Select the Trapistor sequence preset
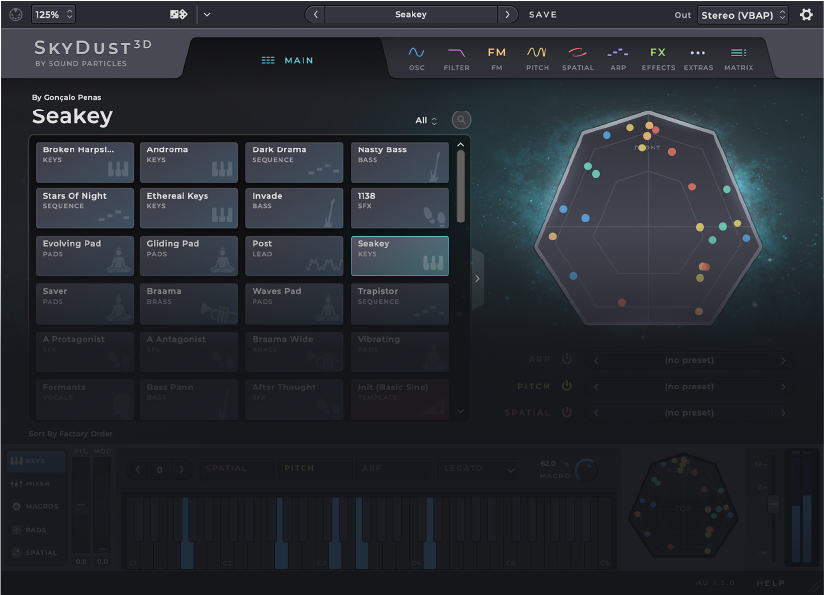Image resolution: width=824 pixels, height=595 pixels. pyautogui.click(x=399, y=304)
